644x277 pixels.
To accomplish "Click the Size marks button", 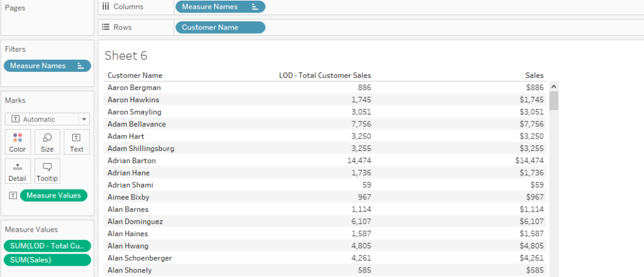I will (47, 142).
